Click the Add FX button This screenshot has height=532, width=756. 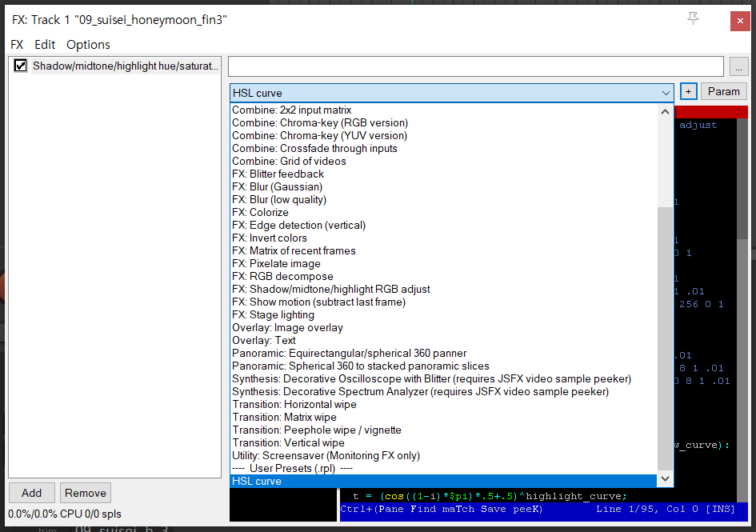pyautogui.click(x=31, y=493)
